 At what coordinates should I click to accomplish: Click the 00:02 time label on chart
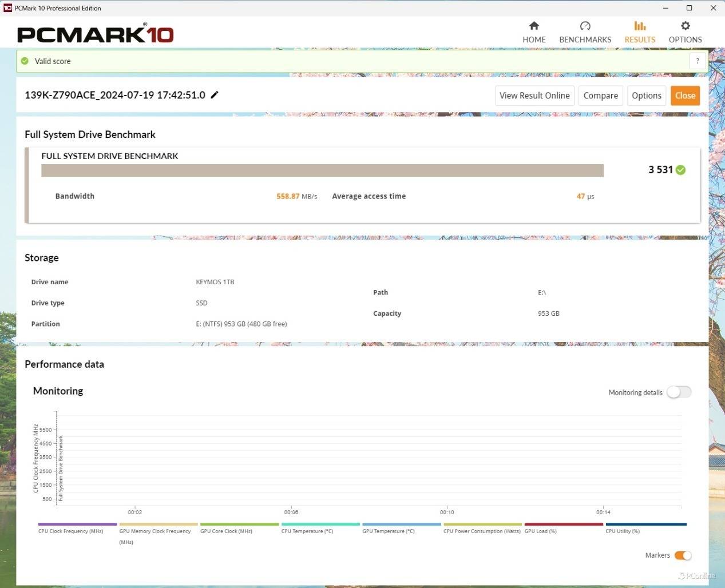135,512
